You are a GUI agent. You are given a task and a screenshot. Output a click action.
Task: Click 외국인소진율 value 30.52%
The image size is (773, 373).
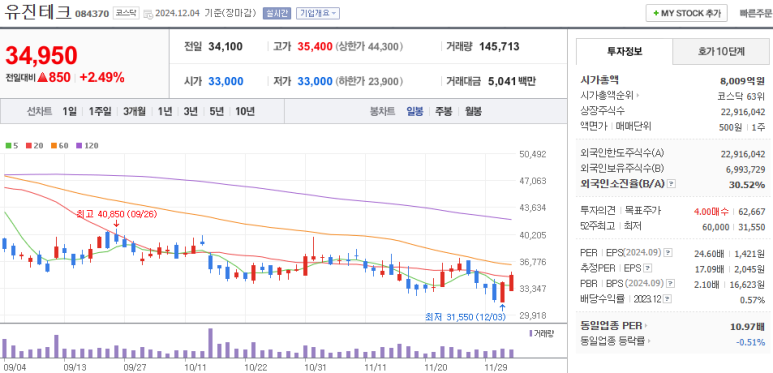pos(747,185)
